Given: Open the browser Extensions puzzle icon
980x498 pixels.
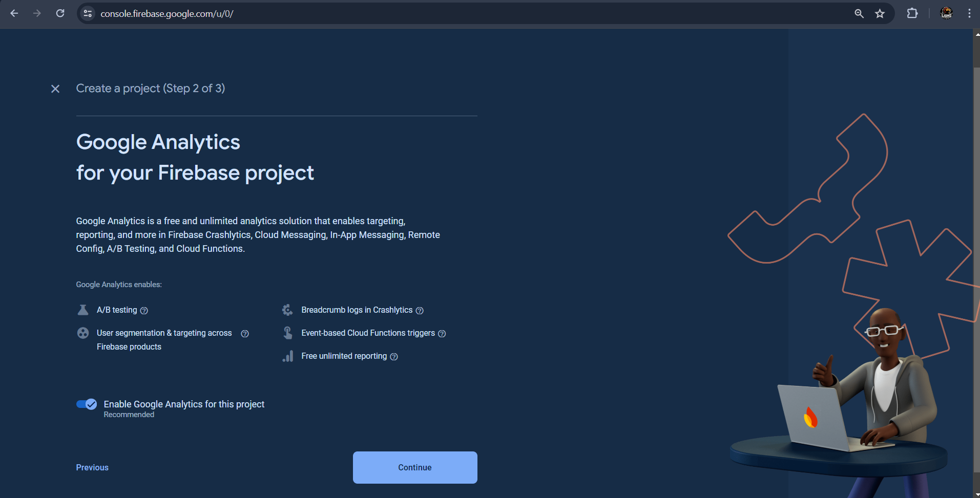Looking at the screenshot, I should [912, 14].
